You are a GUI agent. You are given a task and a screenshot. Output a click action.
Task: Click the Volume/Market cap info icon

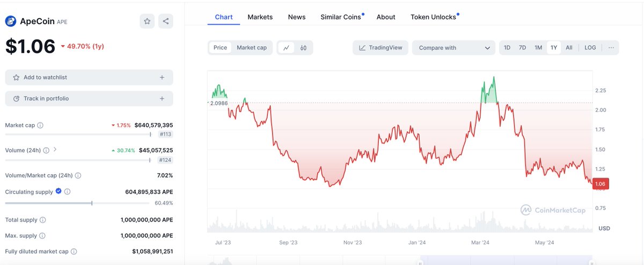[78, 176]
